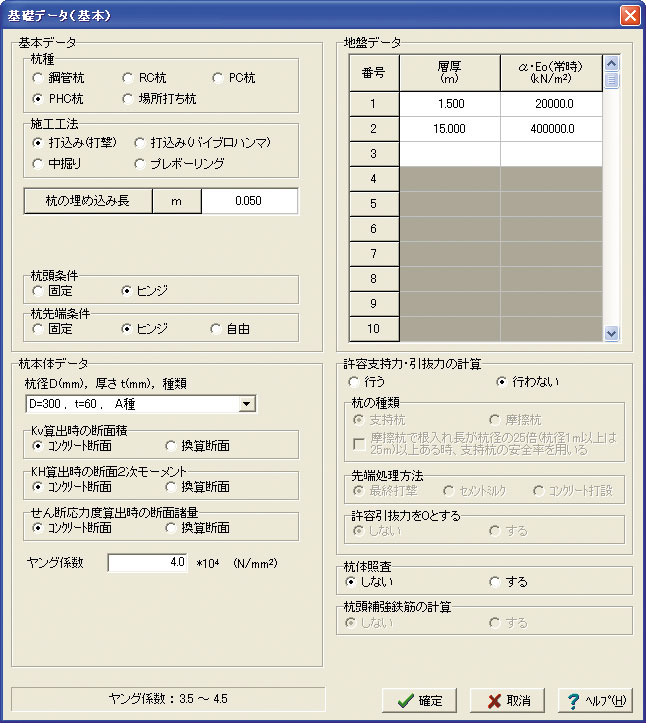Open the pile diameter D=300 t=60 dropdown
This screenshot has height=723, width=646.
247,404
